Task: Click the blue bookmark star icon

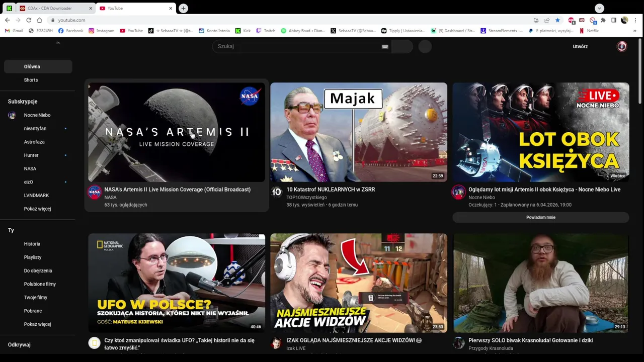Action: [x=557, y=20]
